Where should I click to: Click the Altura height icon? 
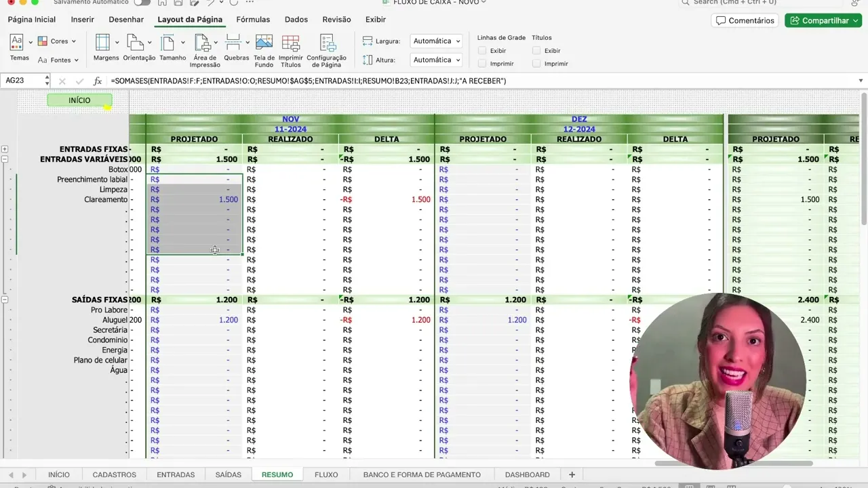(x=368, y=60)
